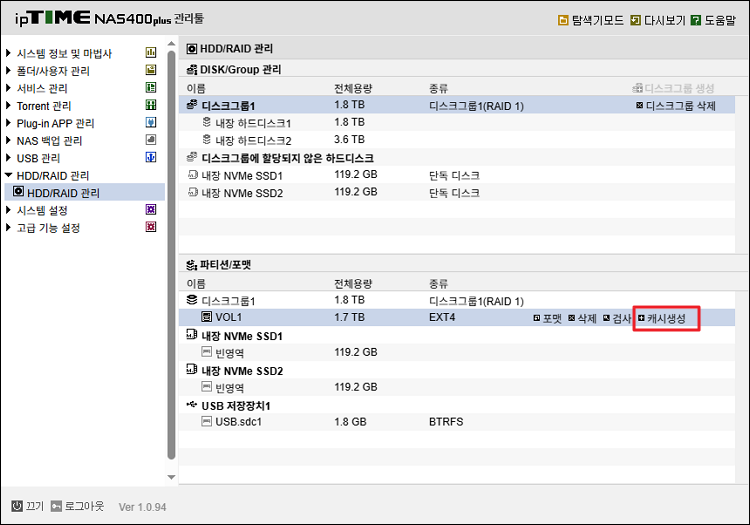Click the icon beside 시스템 정보 및 마법사
The height and width of the screenshot is (525, 750).
[x=151, y=53]
